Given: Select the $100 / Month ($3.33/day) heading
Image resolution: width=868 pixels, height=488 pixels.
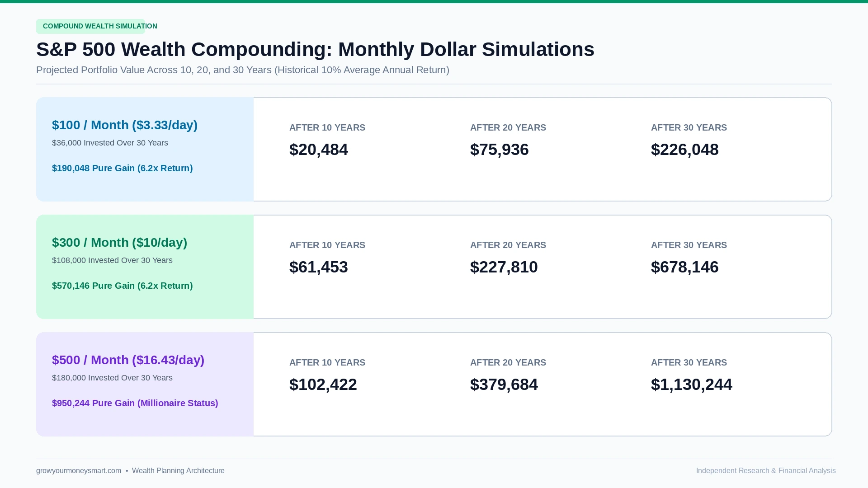Looking at the screenshot, I should coord(125,125).
